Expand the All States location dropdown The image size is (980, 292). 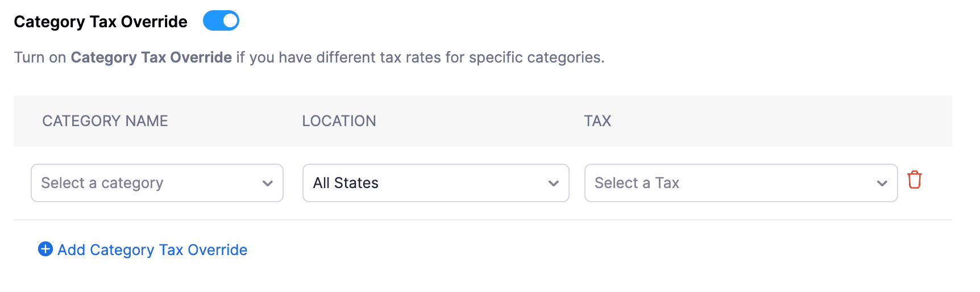pos(435,183)
